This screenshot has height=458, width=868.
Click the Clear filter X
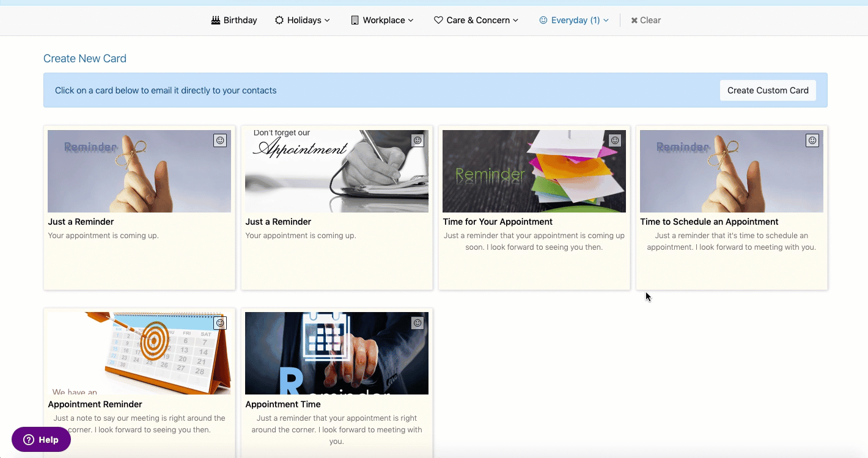(646, 20)
